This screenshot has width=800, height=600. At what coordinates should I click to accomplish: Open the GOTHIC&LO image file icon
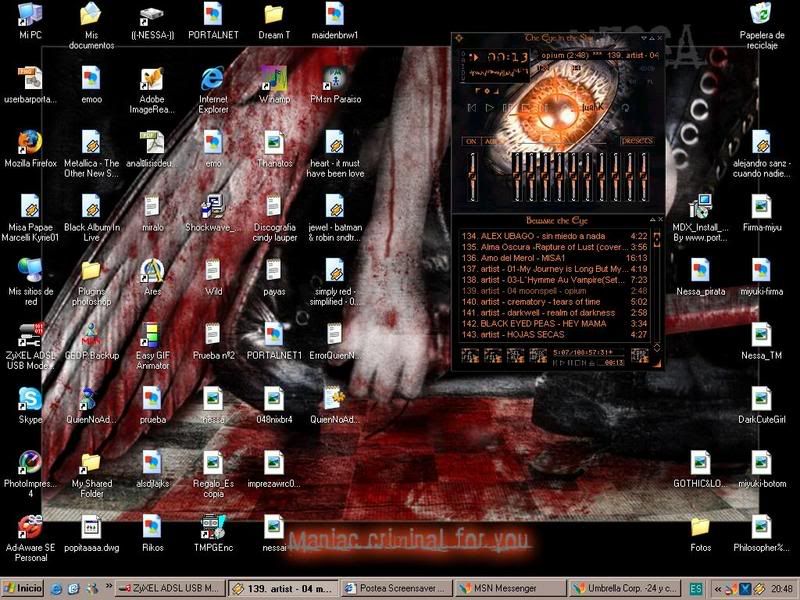click(x=701, y=469)
